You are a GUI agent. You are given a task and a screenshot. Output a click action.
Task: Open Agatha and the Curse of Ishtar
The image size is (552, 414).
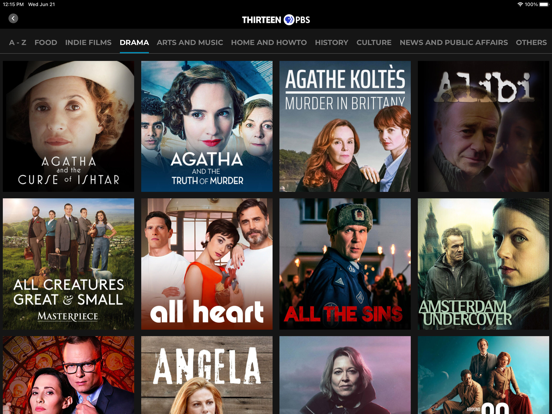pyautogui.click(x=69, y=126)
